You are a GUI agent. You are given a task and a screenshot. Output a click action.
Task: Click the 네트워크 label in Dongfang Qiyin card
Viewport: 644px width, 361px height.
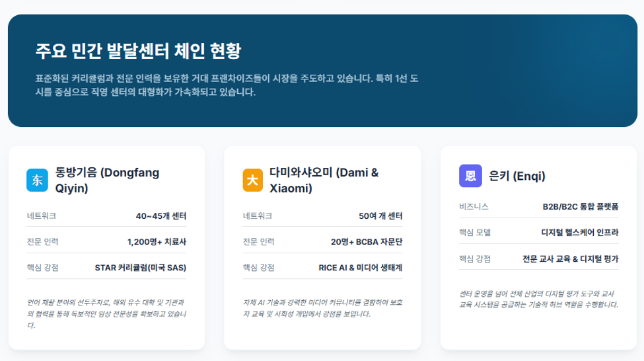42,216
